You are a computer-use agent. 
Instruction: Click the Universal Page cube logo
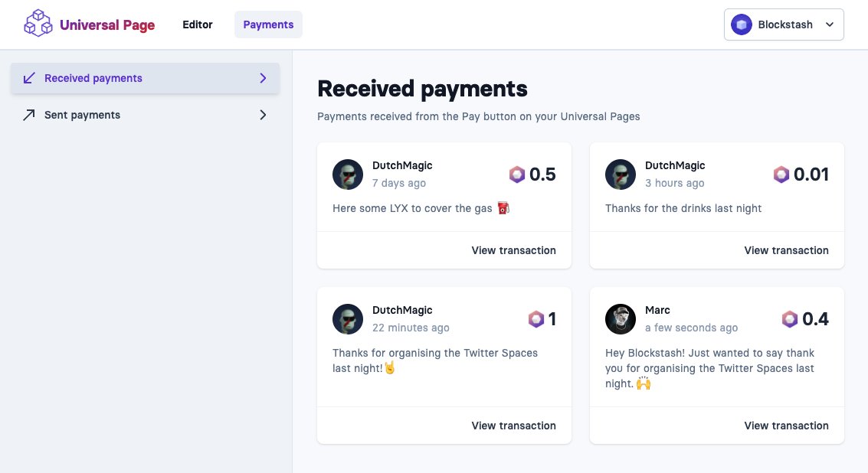click(38, 24)
